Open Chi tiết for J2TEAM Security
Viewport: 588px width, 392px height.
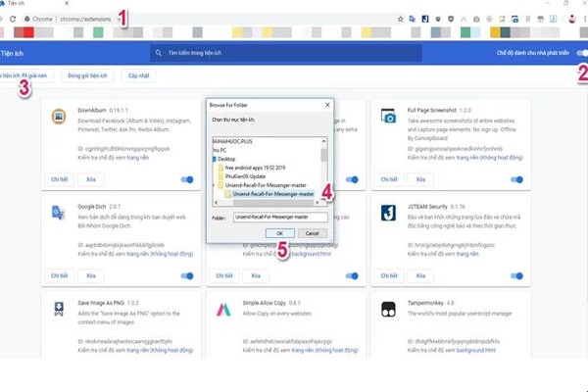point(389,276)
